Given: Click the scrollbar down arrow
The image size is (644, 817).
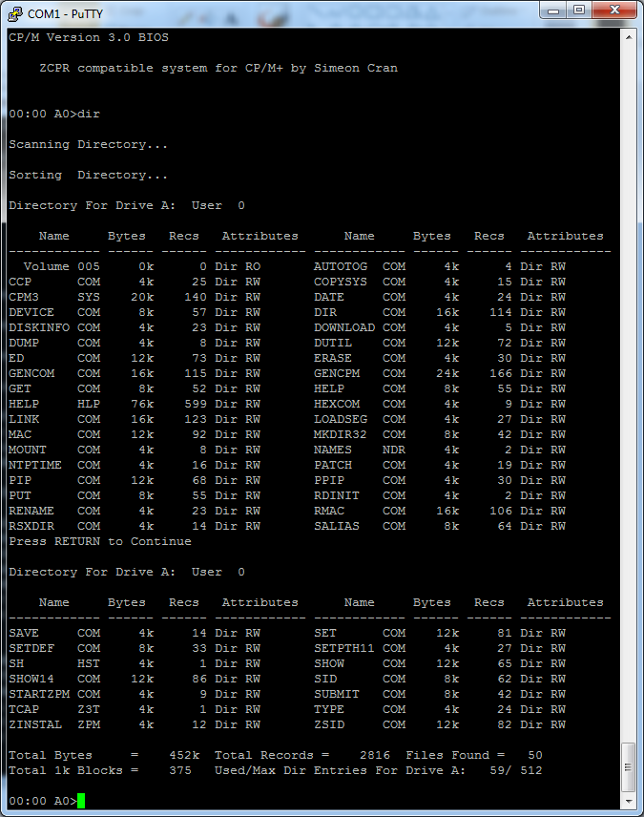Looking at the screenshot, I should (629, 802).
